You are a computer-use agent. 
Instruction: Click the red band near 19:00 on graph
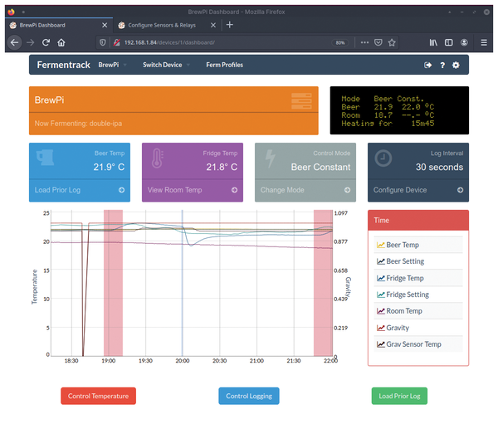coord(113,283)
